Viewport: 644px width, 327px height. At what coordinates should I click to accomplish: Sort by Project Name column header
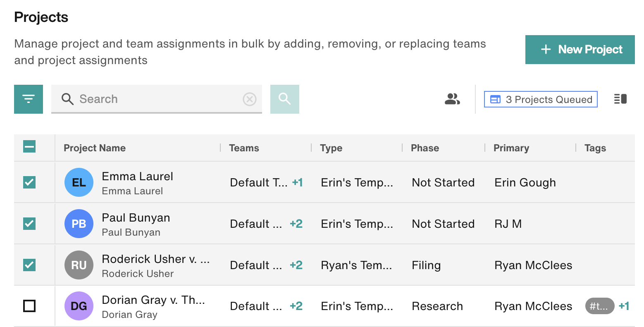tap(95, 148)
